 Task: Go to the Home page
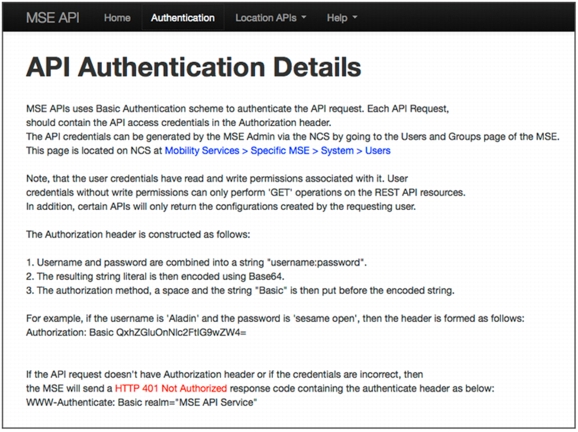click(x=117, y=18)
